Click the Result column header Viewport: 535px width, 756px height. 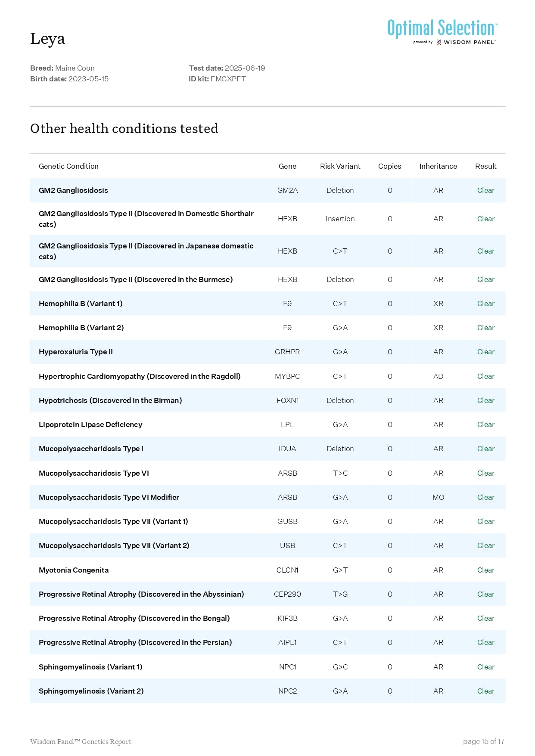pyautogui.click(x=485, y=166)
